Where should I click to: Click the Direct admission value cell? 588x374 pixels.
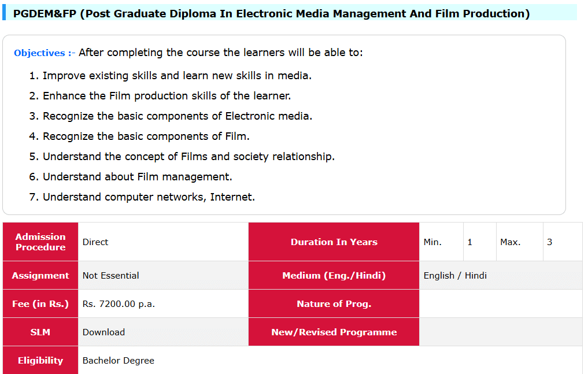[95, 242]
